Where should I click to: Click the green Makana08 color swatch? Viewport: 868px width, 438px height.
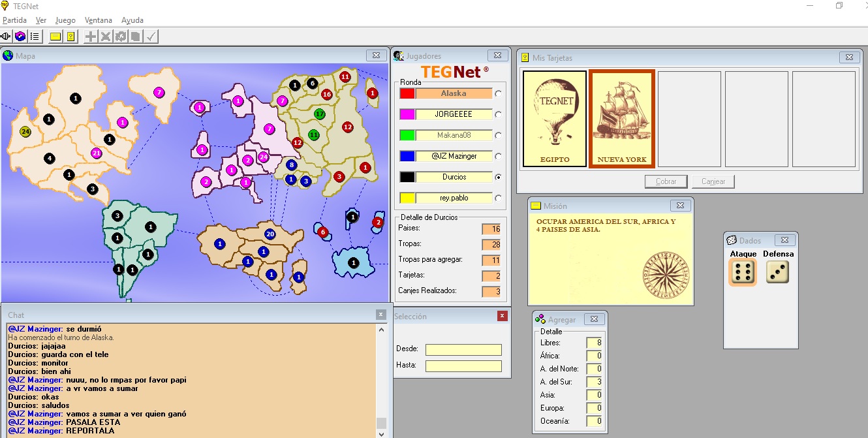point(407,135)
